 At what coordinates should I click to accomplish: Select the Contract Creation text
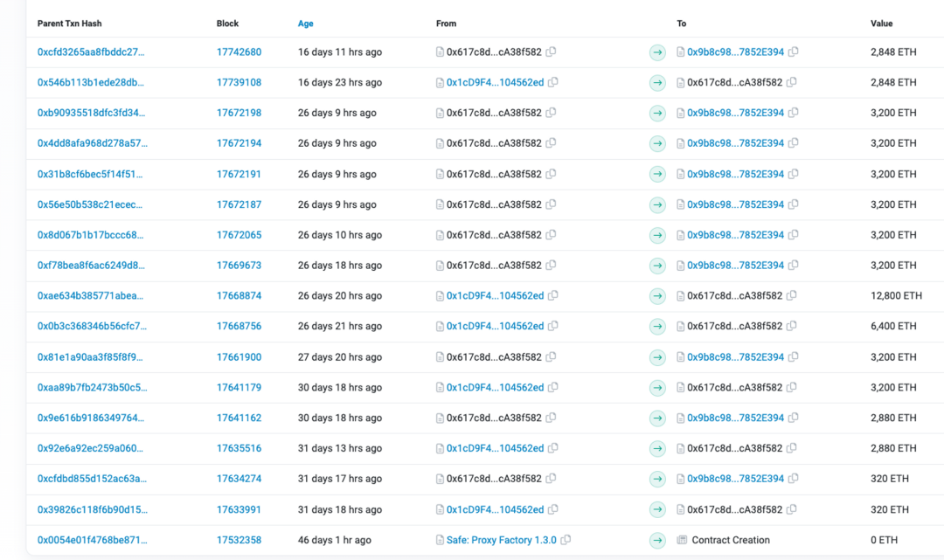click(x=731, y=540)
